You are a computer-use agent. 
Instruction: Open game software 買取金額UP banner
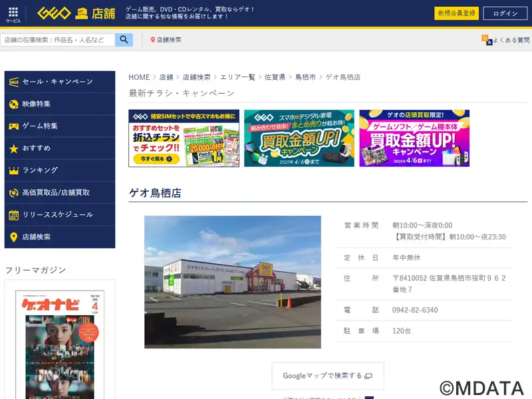coord(414,138)
